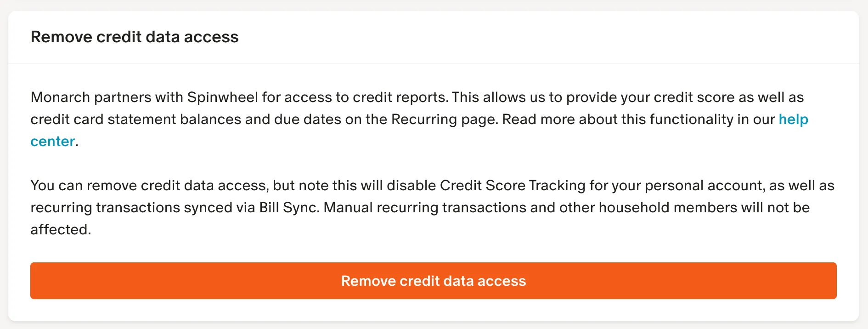This screenshot has height=329, width=868.
Task: Click the word "Monarch" in the first paragraph
Action: tap(60, 97)
